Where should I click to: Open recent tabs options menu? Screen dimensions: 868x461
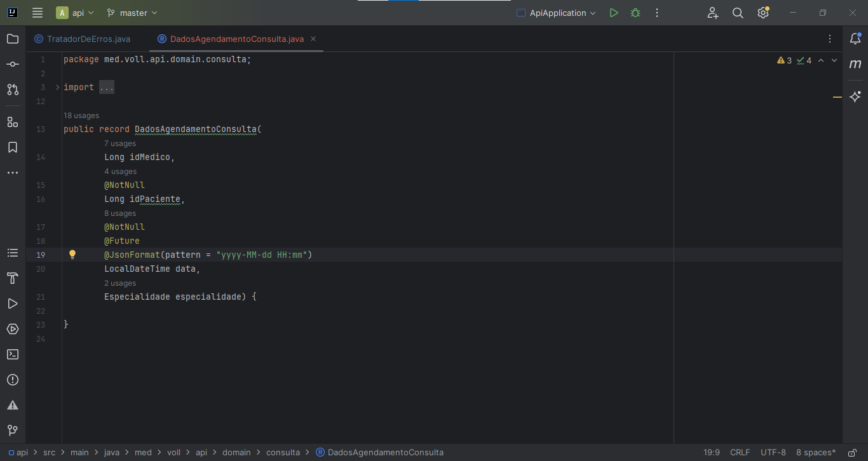coord(830,39)
